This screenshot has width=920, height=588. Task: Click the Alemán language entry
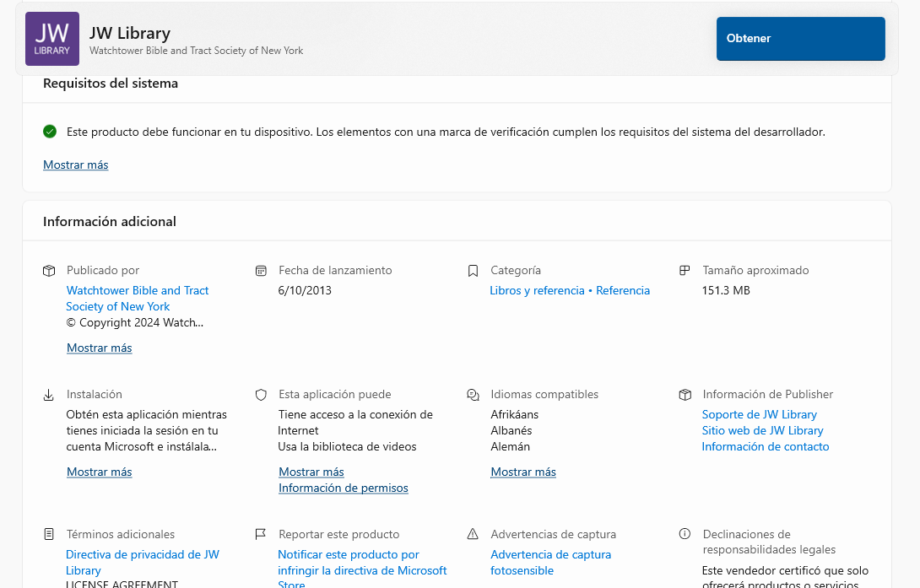510,447
